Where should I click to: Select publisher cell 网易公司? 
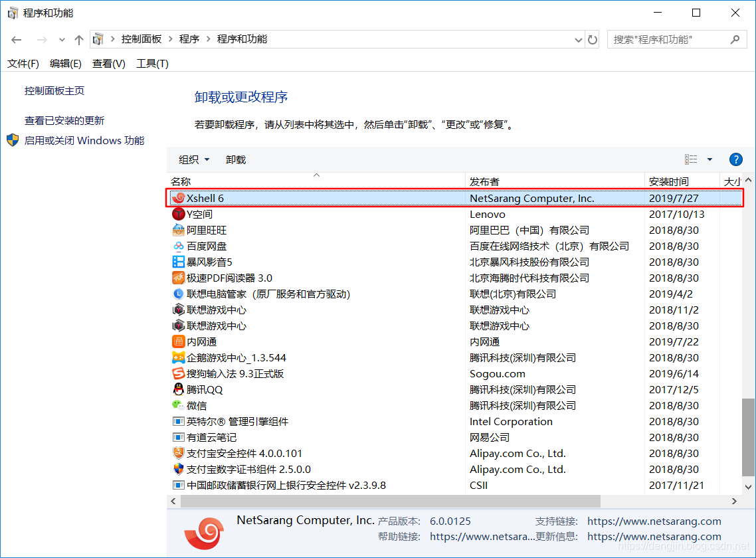coord(490,437)
